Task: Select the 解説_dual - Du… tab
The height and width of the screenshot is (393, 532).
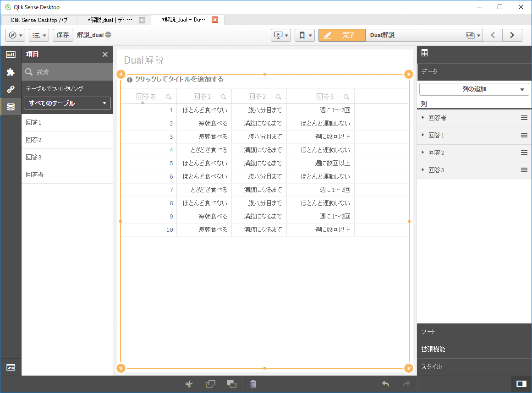Action: (x=184, y=20)
